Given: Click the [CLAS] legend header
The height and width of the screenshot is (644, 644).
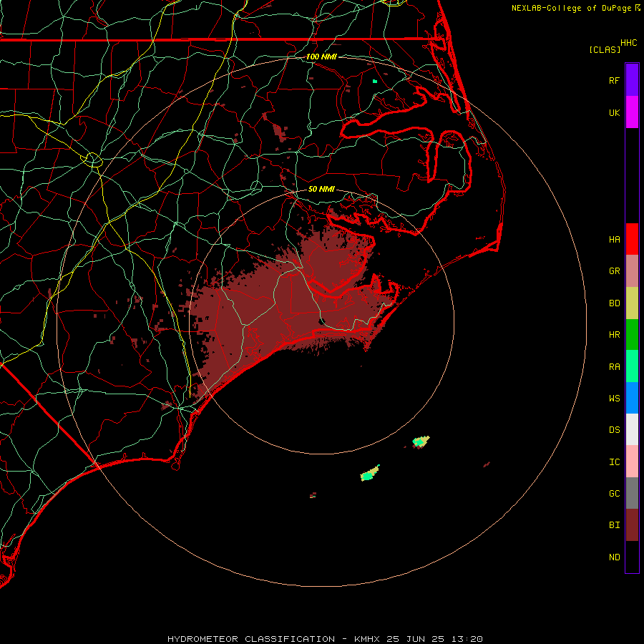Looking at the screenshot, I should 605,50.
